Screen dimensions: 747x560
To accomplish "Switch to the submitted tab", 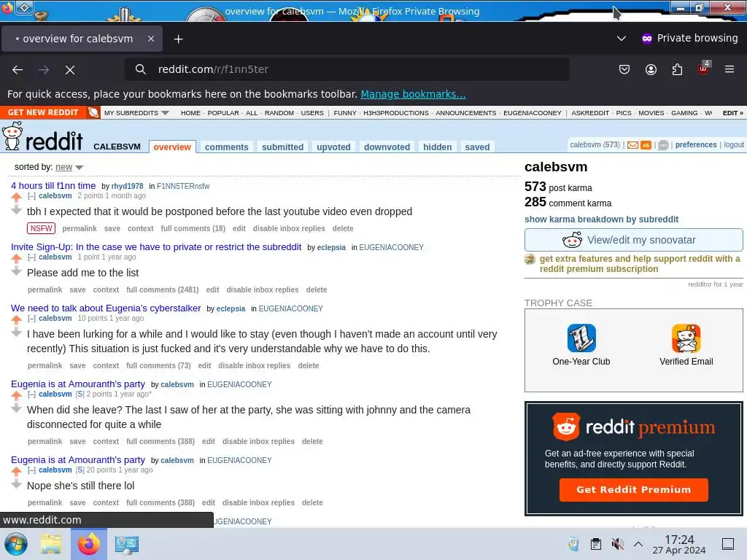I will tap(282, 147).
